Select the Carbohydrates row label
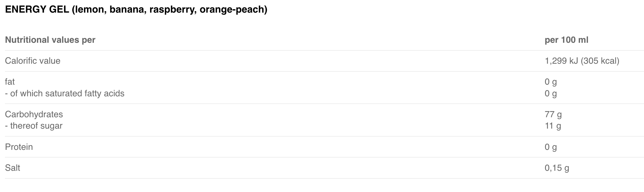Image resolution: width=644 pixels, height=192 pixels. pos(34,114)
